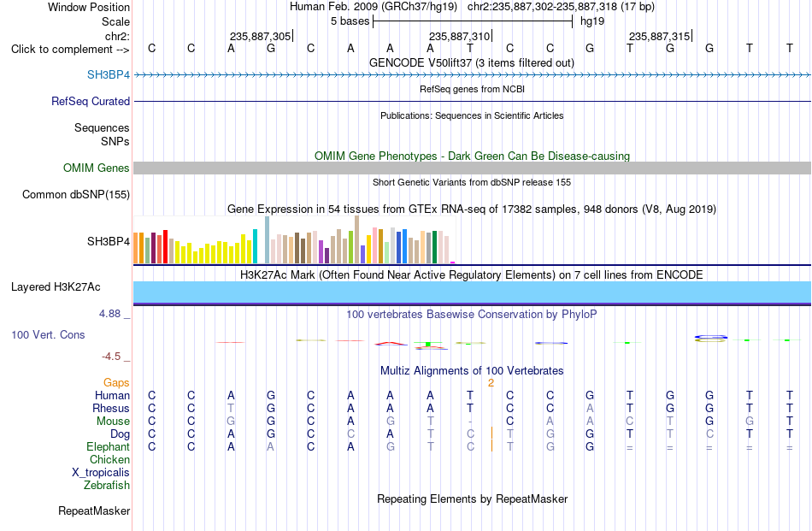The width and height of the screenshot is (812, 531).
Task: Open RefSeq Curated track label
Action: click(x=90, y=101)
